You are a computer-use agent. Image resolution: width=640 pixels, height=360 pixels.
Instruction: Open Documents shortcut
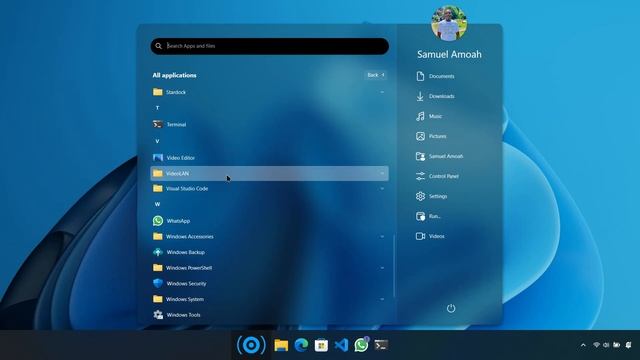[x=435, y=76]
